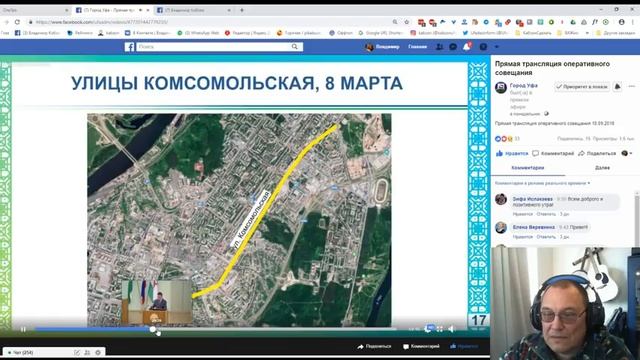The width and height of the screenshot is (640, 360).
Task: Open quick help question icon in header
Action: [x=483, y=47]
